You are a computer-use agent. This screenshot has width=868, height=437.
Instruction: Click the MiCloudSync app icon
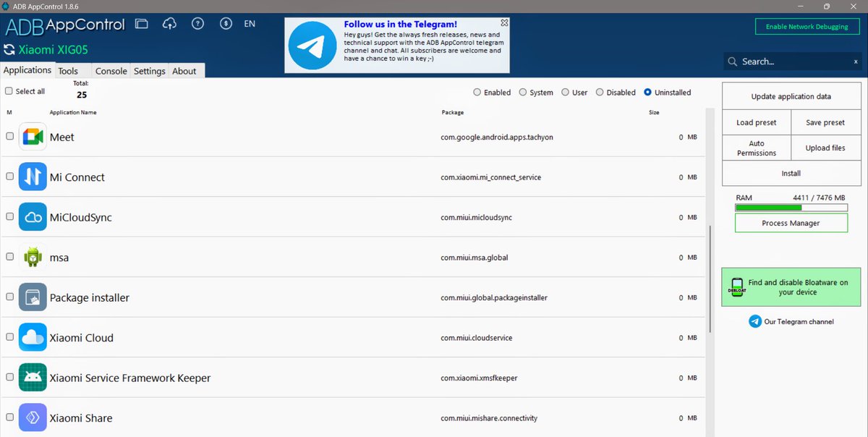pos(33,217)
